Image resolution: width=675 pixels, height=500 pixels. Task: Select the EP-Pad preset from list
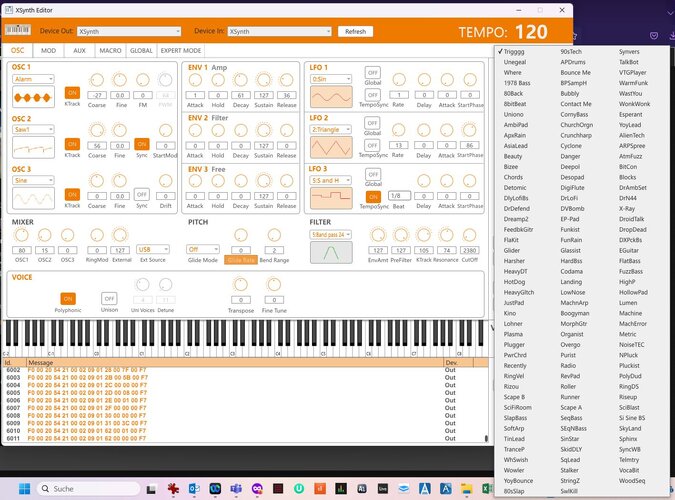(x=570, y=219)
